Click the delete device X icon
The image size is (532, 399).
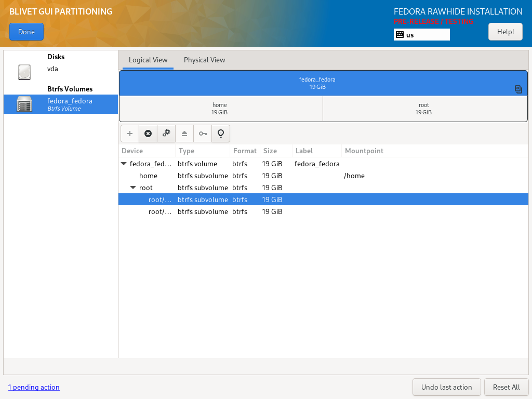click(148, 134)
